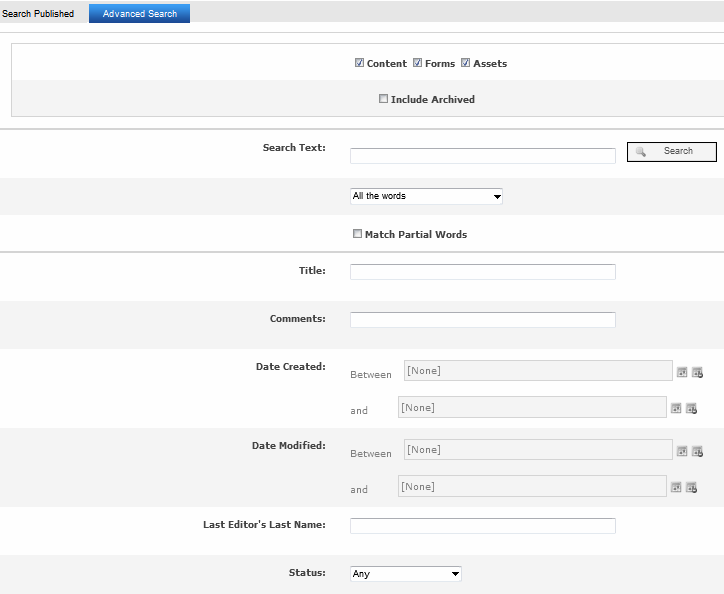Clear the Date Created Between date
The height and width of the screenshot is (594, 724).
coord(697,372)
